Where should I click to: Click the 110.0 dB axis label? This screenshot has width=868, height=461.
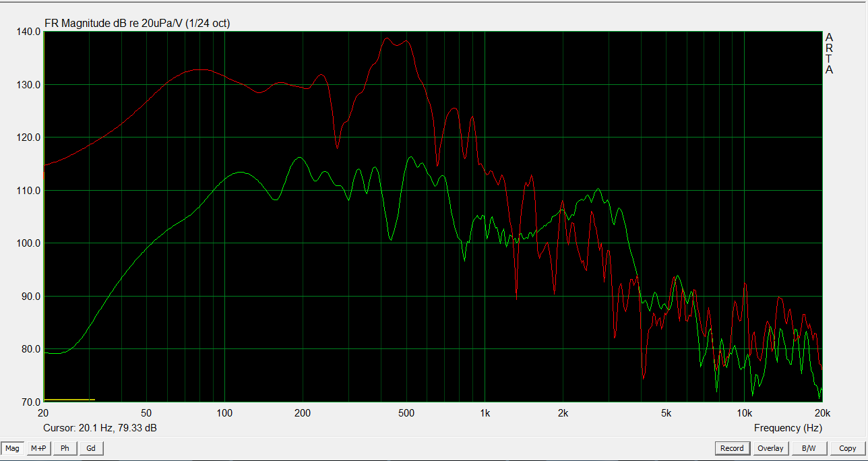click(28, 191)
